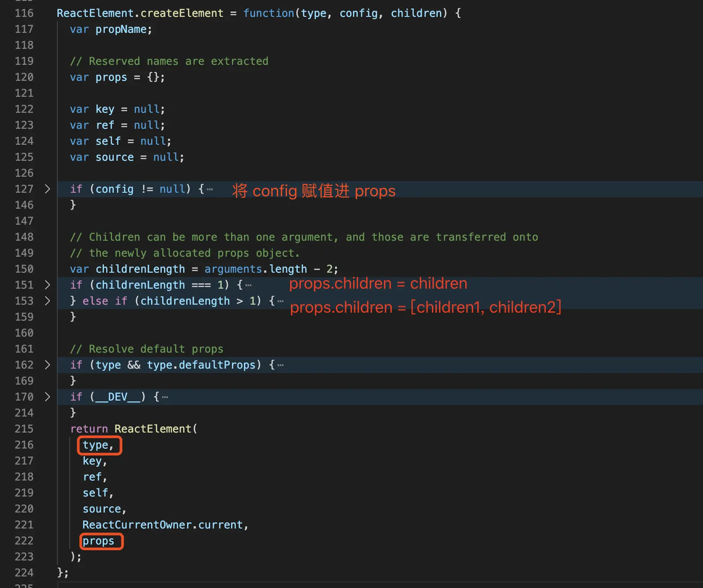The image size is (703, 588).
Task: Click 'type.defaultProps' in if condition
Action: pyautogui.click(x=201, y=365)
